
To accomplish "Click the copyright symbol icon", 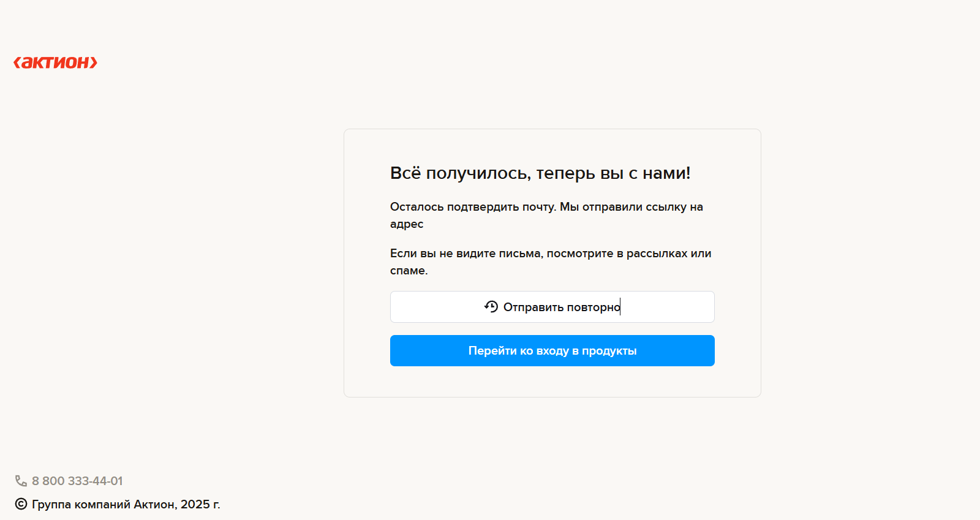I will click(21, 504).
